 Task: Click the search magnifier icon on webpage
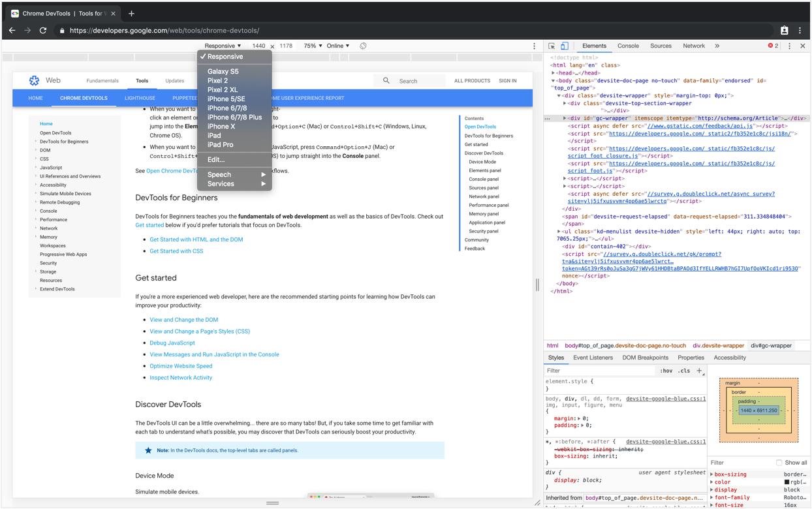(x=386, y=81)
